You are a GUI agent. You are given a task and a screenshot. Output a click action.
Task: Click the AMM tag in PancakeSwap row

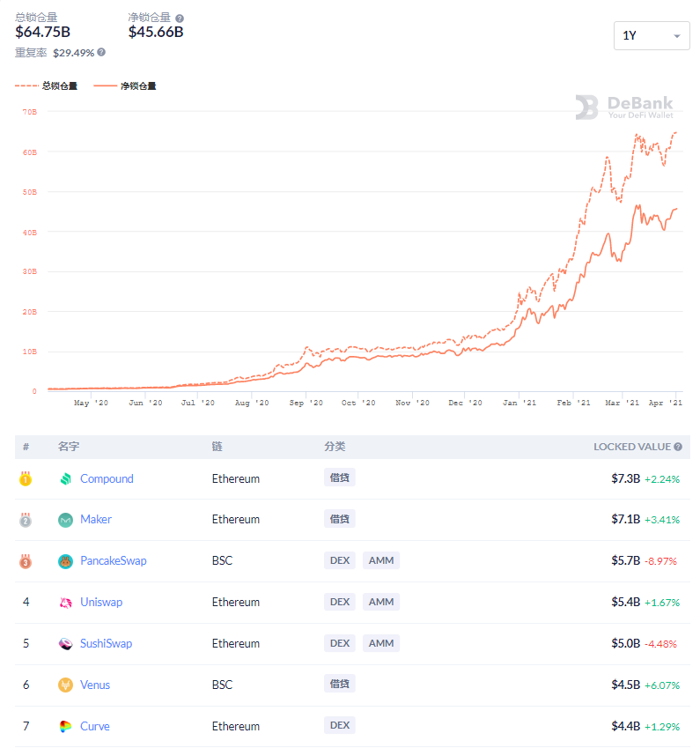point(381,560)
